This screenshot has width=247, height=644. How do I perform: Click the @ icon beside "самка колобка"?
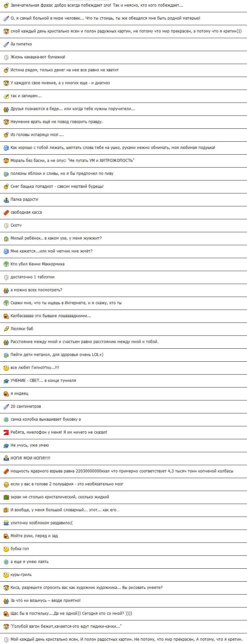pyautogui.click(x=6, y=420)
